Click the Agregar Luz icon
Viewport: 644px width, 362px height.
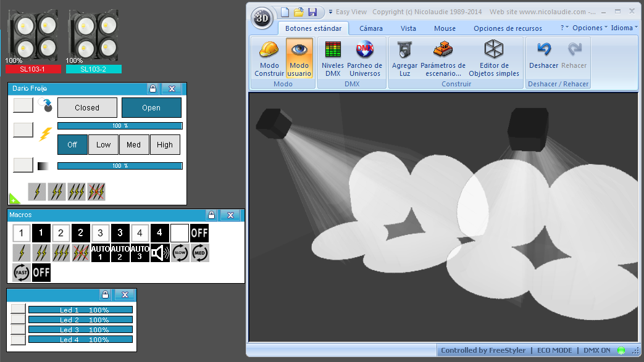coord(404,50)
